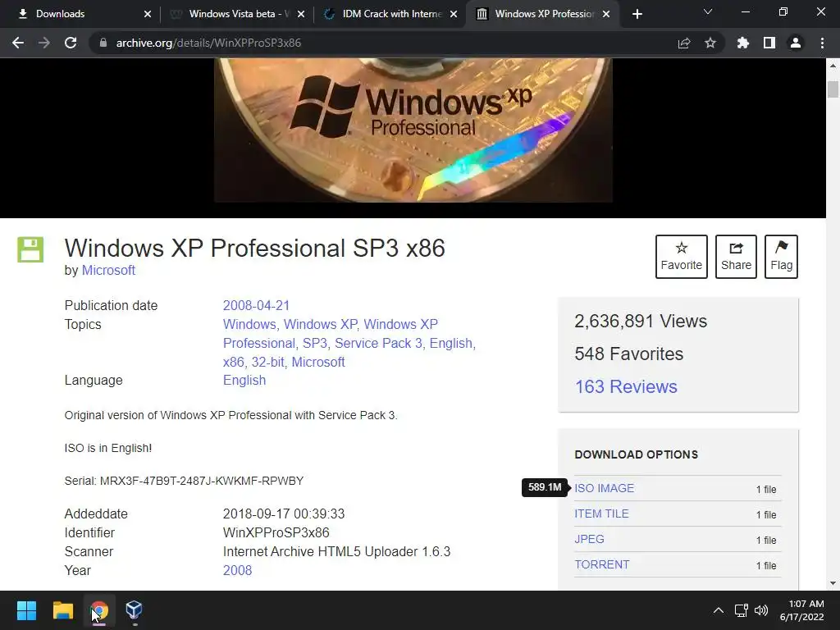
Task: View site info via the padlock icon
Action: [x=103, y=43]
